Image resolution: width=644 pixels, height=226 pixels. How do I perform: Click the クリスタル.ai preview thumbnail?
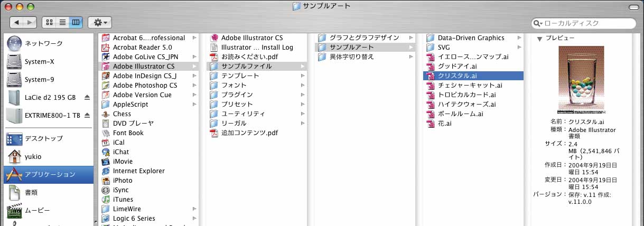581,80
